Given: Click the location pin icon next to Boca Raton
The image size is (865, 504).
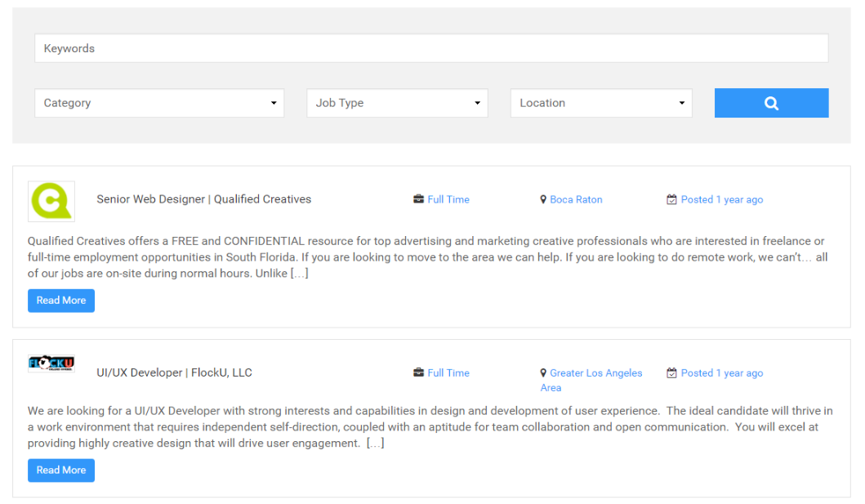Looking at the screenshot, I should pos(543,198).
